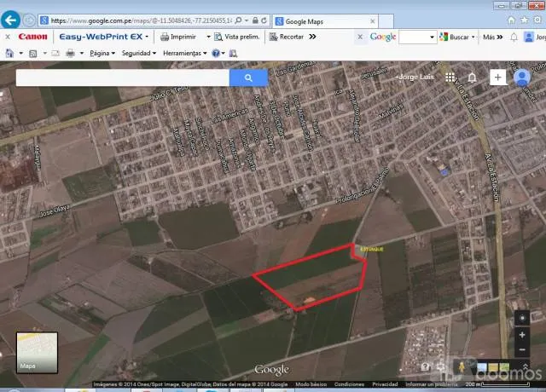This screenshot has height=392, width=546.
Task: Open the Home icon dropdown arrow
Action: tap(20, 53)
